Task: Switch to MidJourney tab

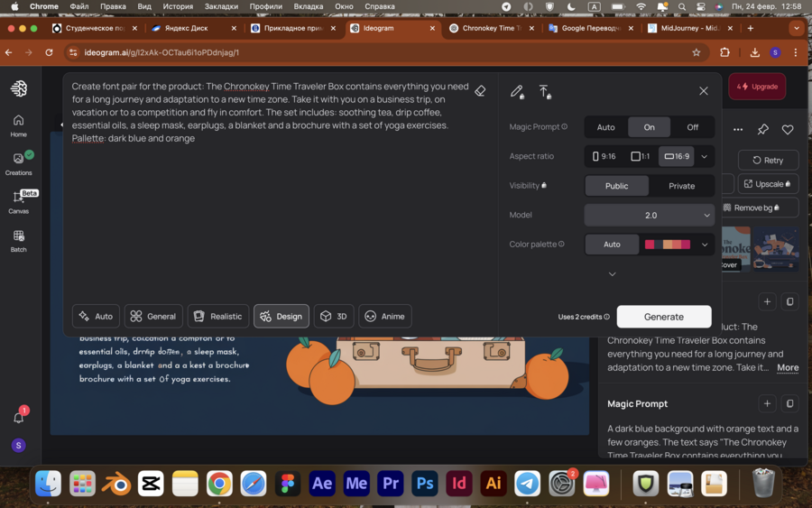Action: click(690, 28)
